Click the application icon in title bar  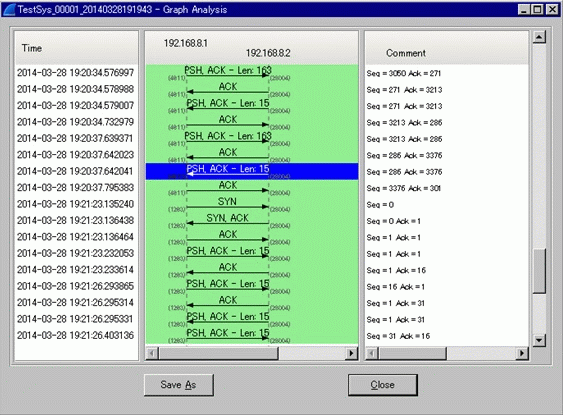pyautogui.click(x=9, y=9)
